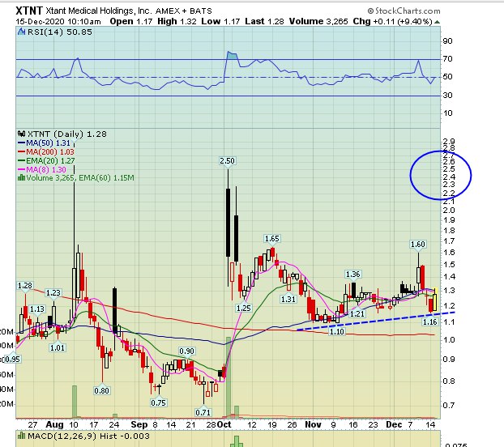Viewport: 504px width, 447px height.
Task: Click the Sep label on date axis
Action: (139, 424)
